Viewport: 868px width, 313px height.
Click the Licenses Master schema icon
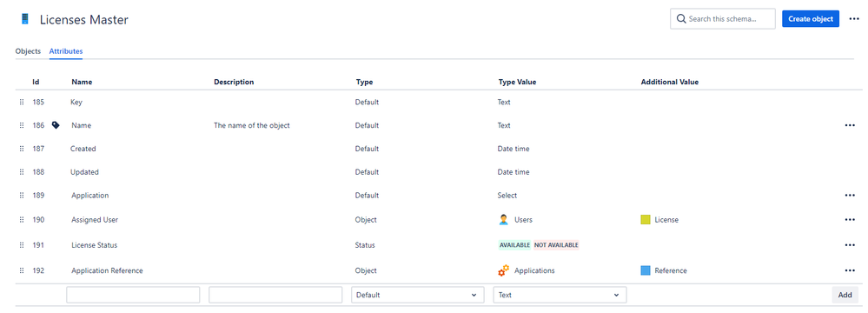pos(24,19)
